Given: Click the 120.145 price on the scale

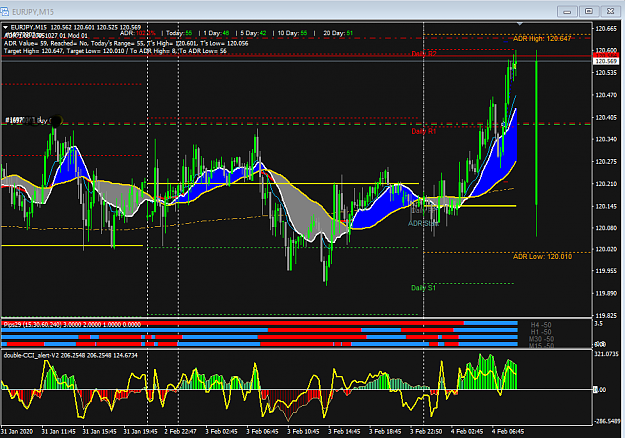Looking at the screenshot, I should [606, 206].
